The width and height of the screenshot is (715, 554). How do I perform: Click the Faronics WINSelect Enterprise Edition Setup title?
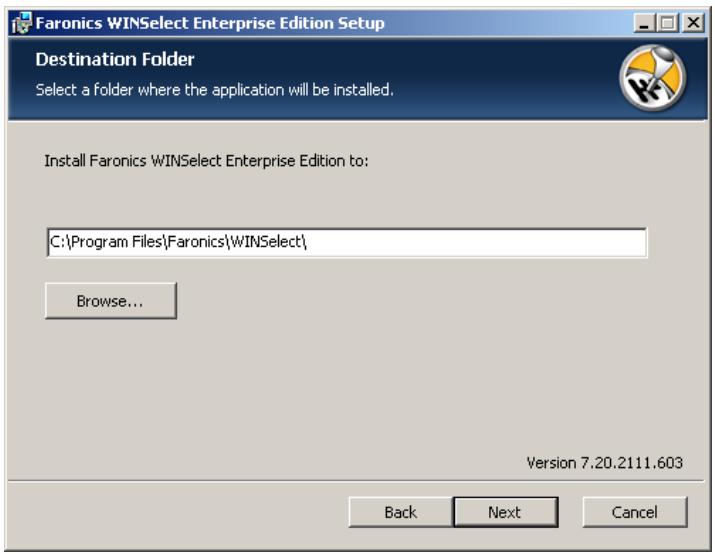210,23
